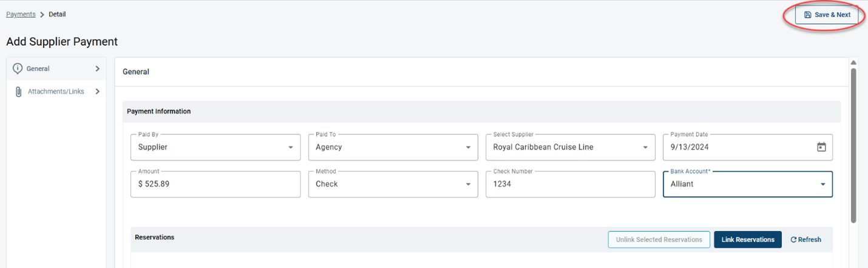Expand the General sidebar chevron
Viewport: 868px width, 268px height.
tap(97, 69)
